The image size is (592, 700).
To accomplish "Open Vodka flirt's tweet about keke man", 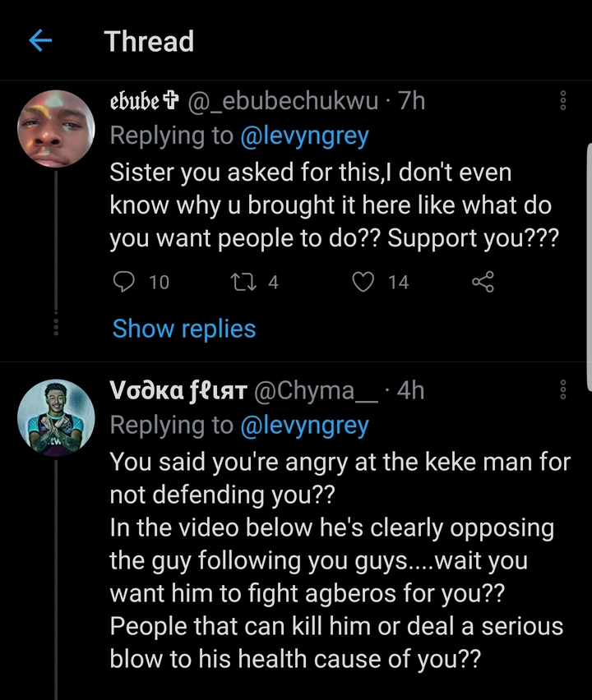I will 337,559.
